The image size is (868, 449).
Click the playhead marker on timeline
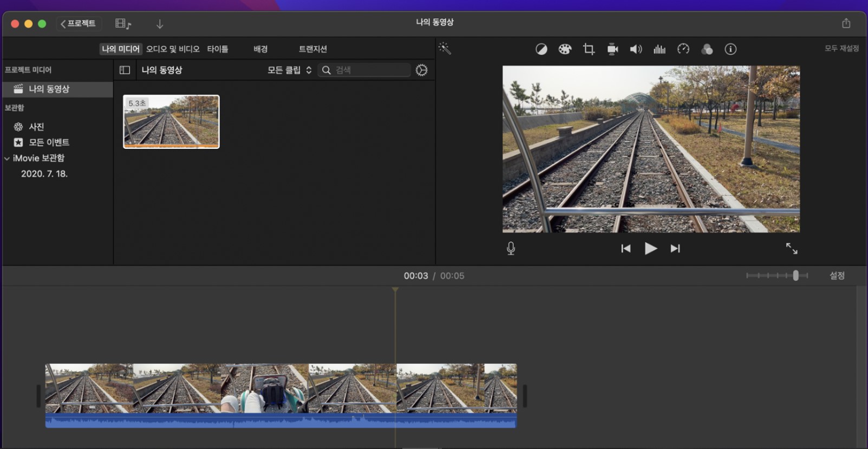tap(395, 290)
